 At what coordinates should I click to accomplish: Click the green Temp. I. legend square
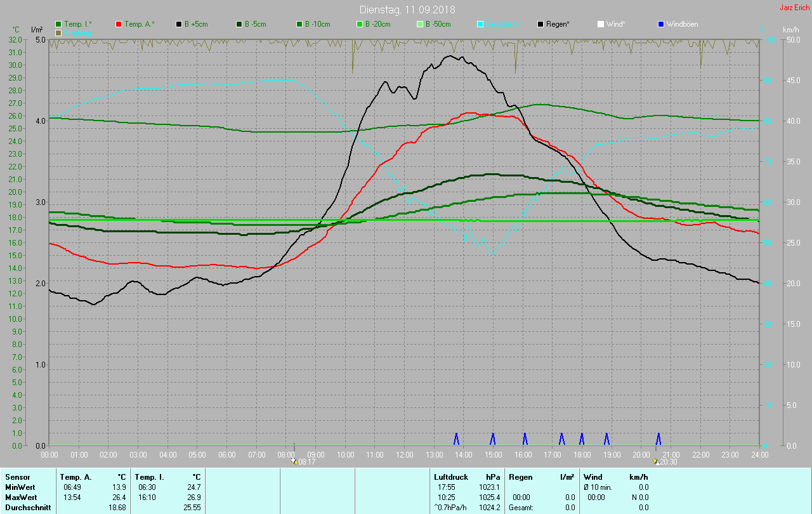coord(59,24)
